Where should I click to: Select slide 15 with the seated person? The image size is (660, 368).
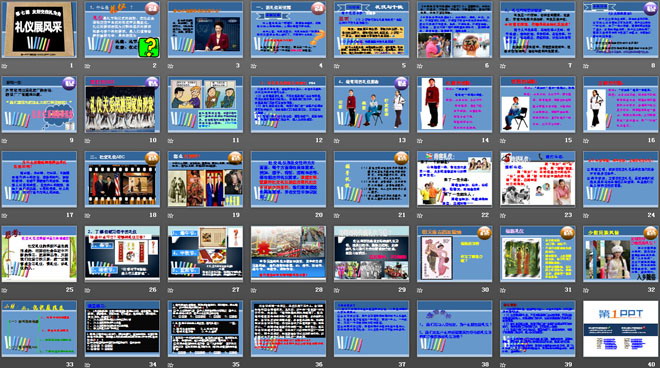pos(538,104)
